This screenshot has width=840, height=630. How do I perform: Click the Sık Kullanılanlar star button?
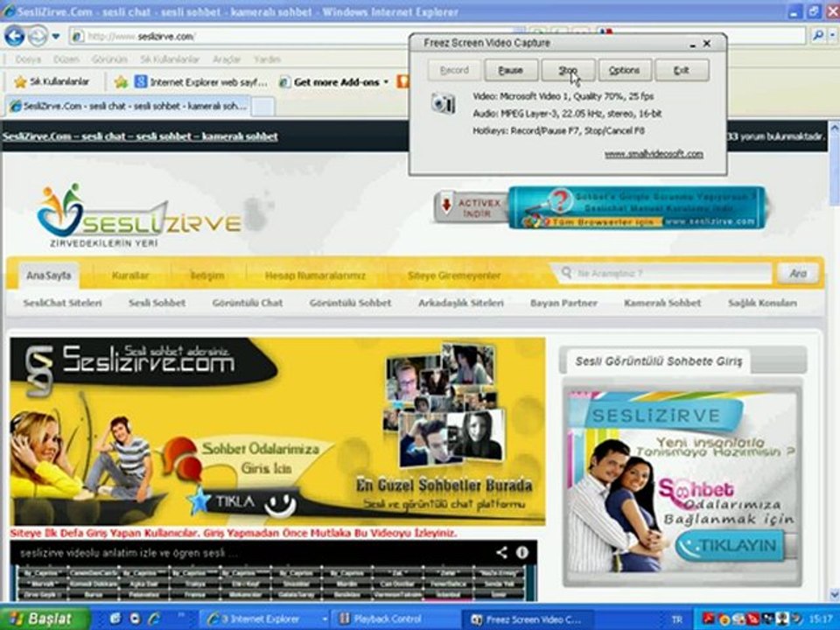point(52,82)
